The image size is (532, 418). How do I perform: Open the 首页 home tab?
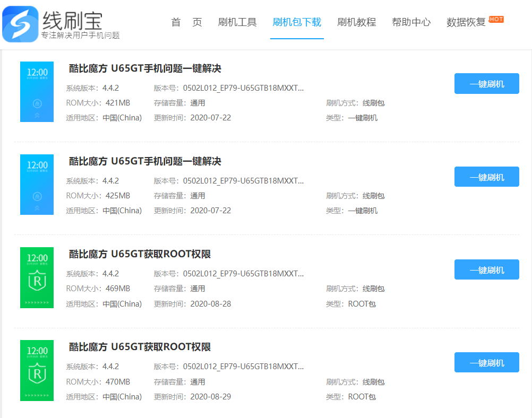[186, 22]
